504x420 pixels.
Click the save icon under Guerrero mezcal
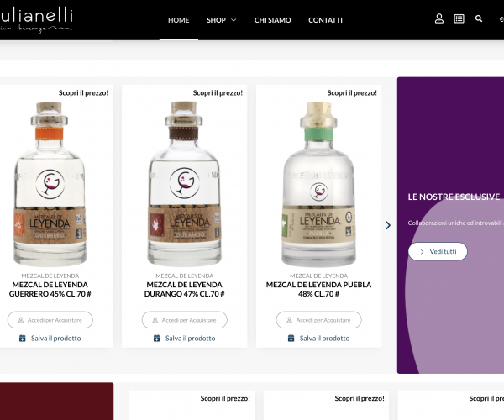pos(22,338)
